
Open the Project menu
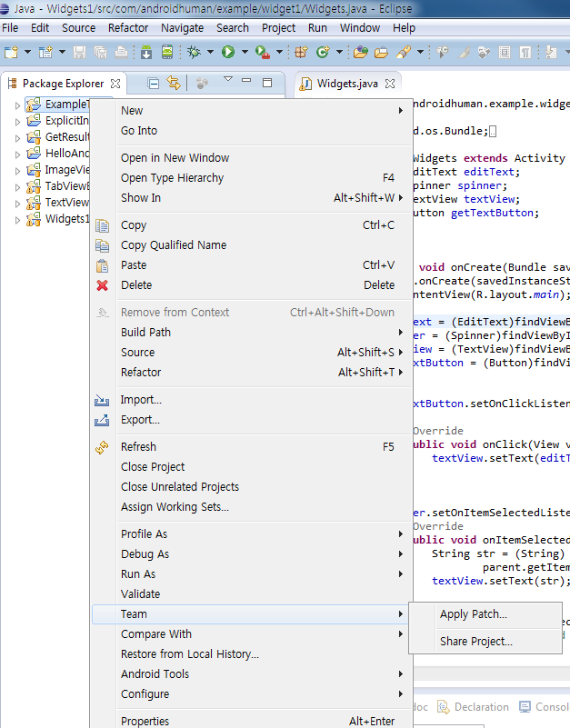[278, 28]
